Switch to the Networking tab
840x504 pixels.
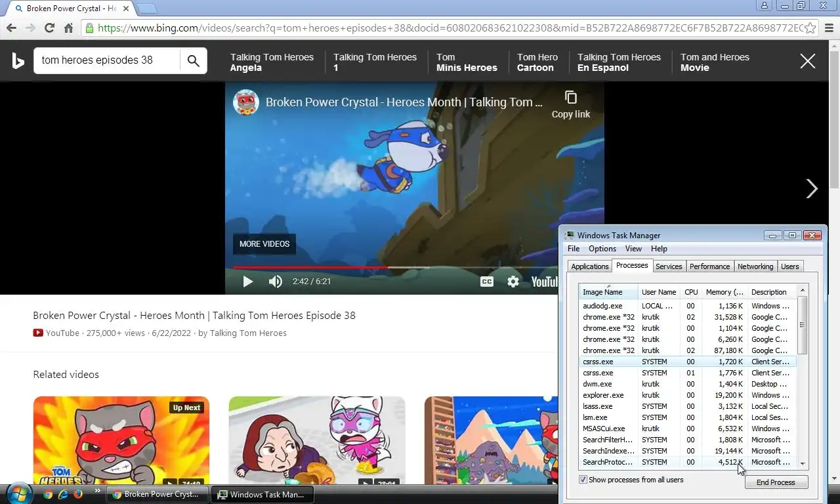(755, 266)
